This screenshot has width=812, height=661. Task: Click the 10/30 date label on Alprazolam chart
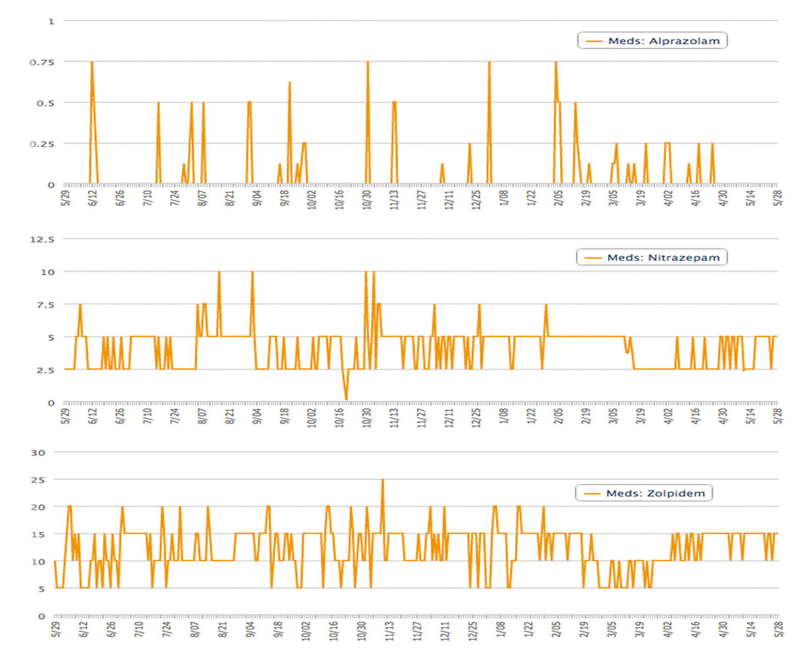click(367, 199)
